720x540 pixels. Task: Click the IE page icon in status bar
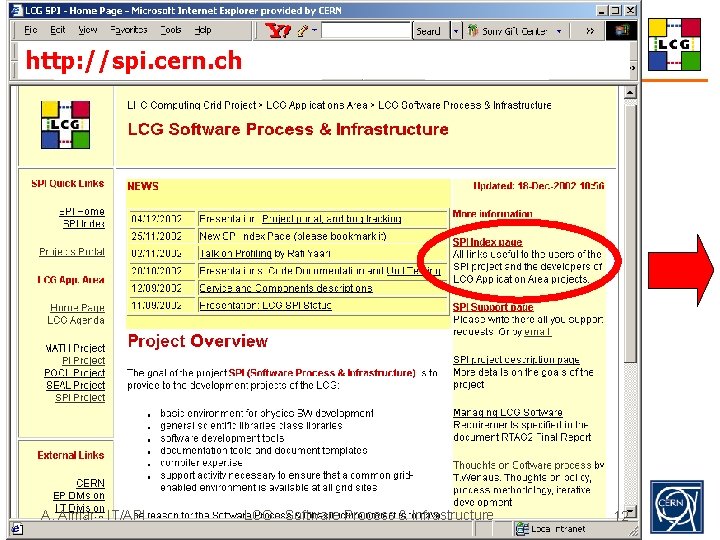pos(17,529)
